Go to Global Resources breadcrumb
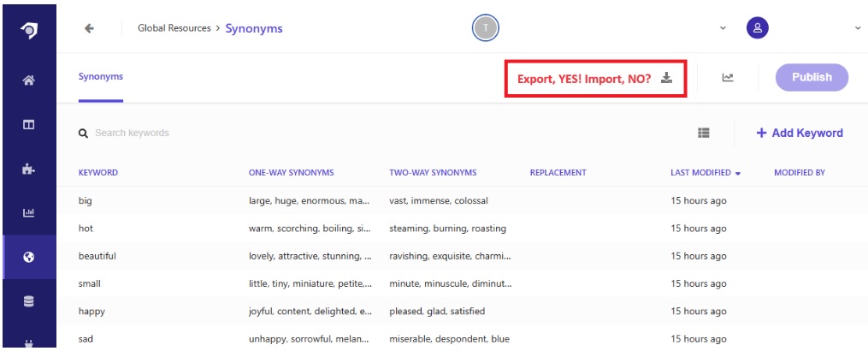 [x=174, y=28]
